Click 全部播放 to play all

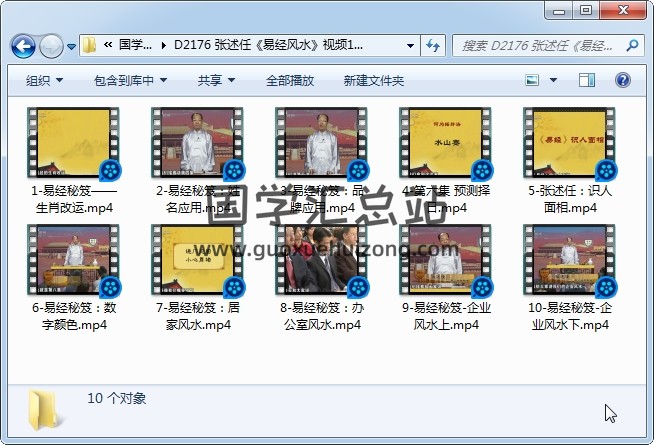click(x=290, y=80)
